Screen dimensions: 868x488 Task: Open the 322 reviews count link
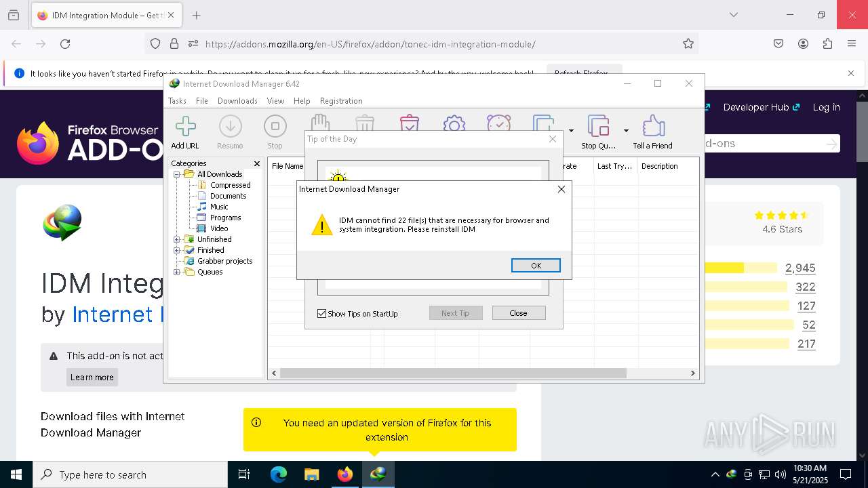pos(806,287)
